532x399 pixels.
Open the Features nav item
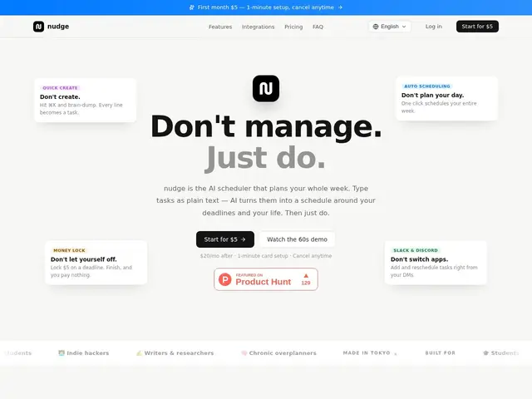(x=220, y=27)
